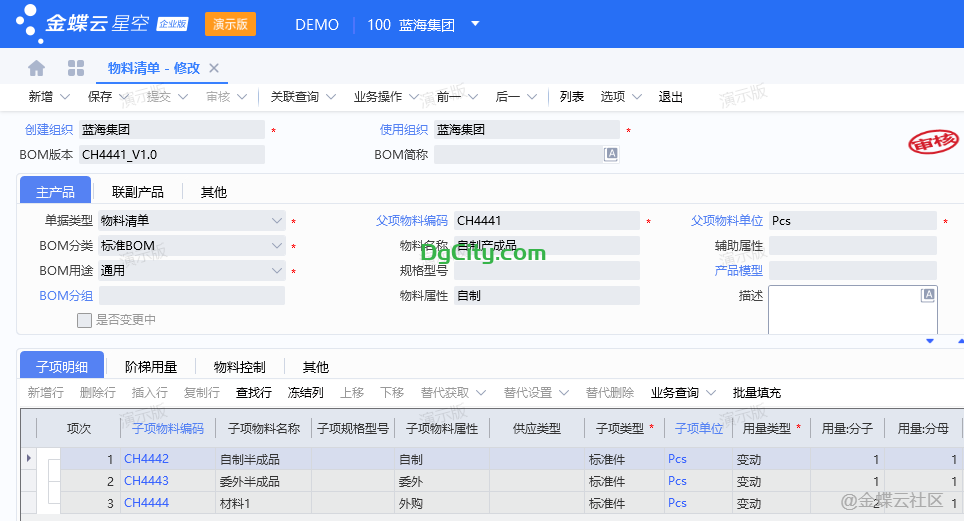Click the BOM简称 multilingual icon
The height and width of the screenshot is (521, 964).
tap(611, 154)
